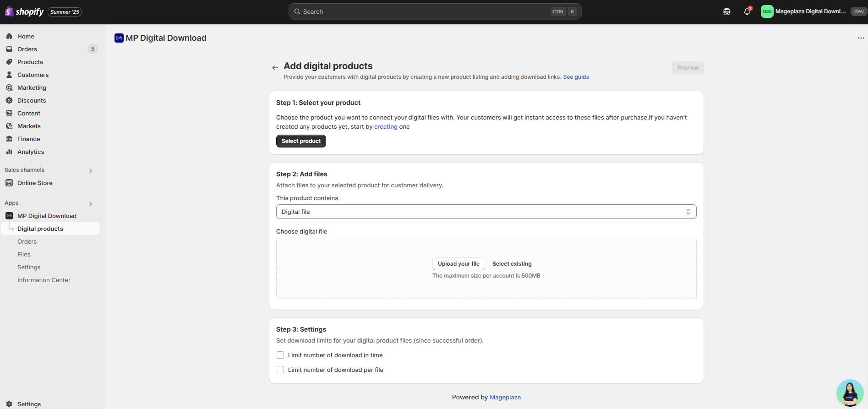
Task: Open the See guide link
Action: click(576, 77)
